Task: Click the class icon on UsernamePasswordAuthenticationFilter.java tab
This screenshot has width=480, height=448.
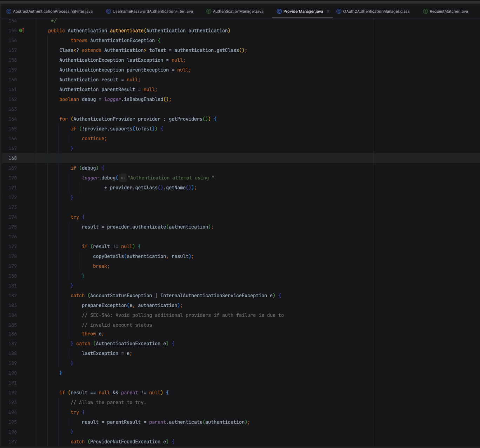Action: 108,12
